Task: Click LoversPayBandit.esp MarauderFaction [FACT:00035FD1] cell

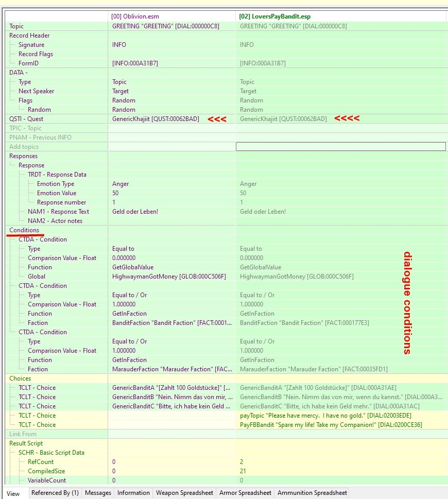Action: [341, 369]
